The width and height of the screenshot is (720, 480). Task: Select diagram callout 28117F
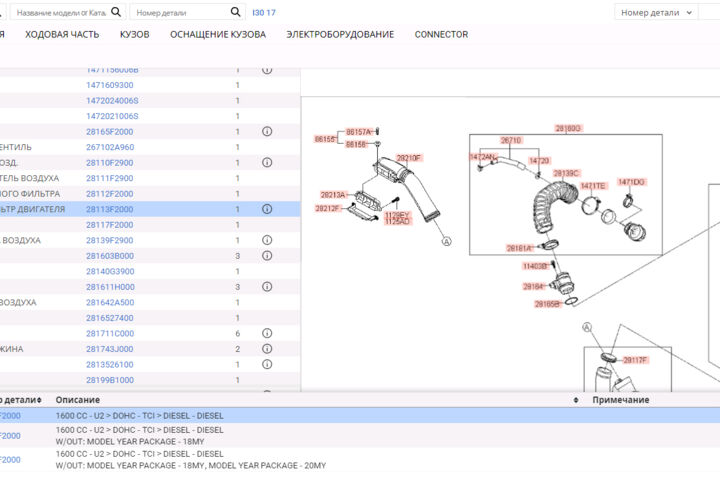[635, 360]
